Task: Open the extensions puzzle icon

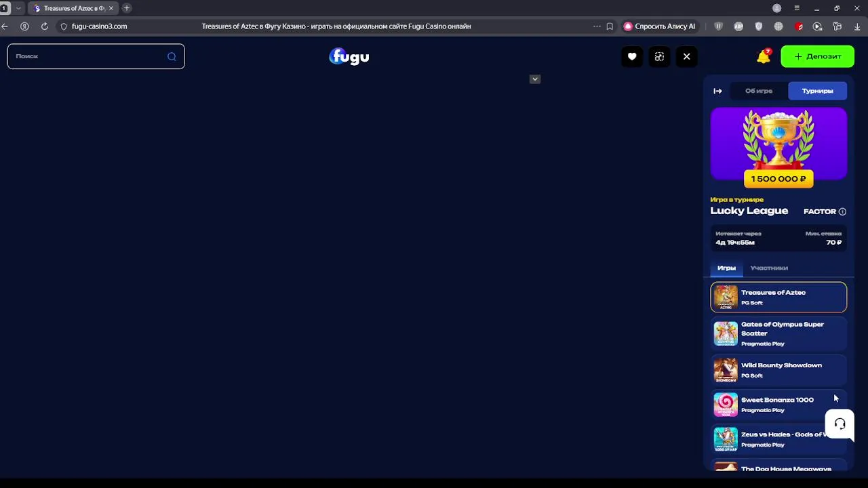Action: coord(837,26)
